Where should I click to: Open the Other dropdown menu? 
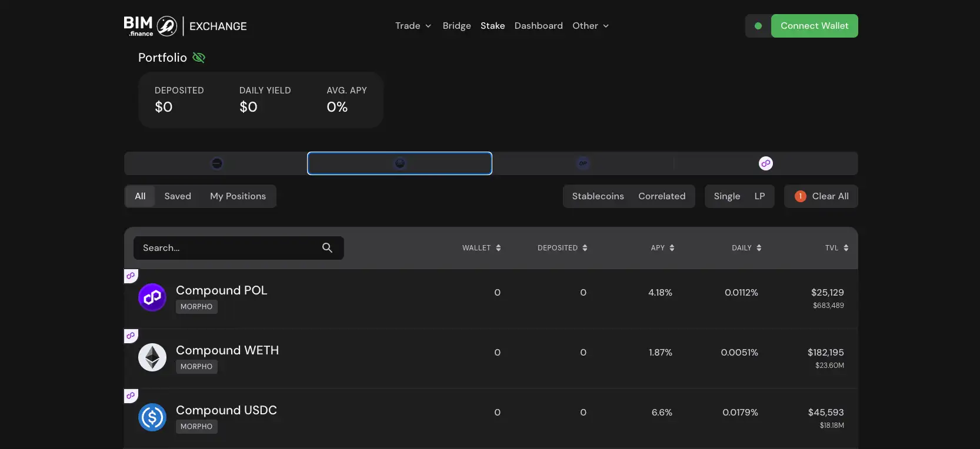[590, 26]
